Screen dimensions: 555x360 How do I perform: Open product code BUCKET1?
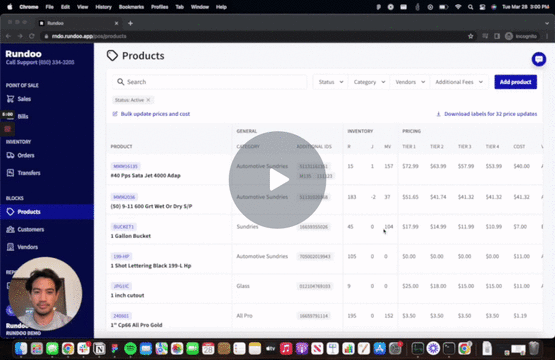[124, 227]
